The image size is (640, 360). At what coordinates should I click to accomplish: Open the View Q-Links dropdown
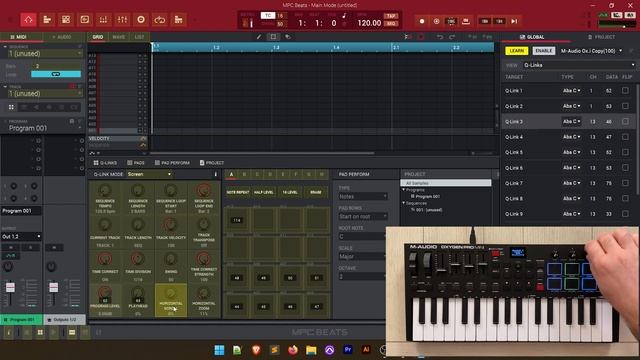point(579,65)
